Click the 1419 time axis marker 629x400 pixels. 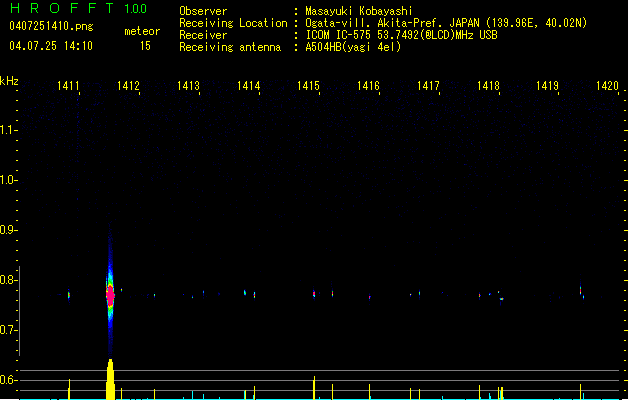click(x=548, y=86)
